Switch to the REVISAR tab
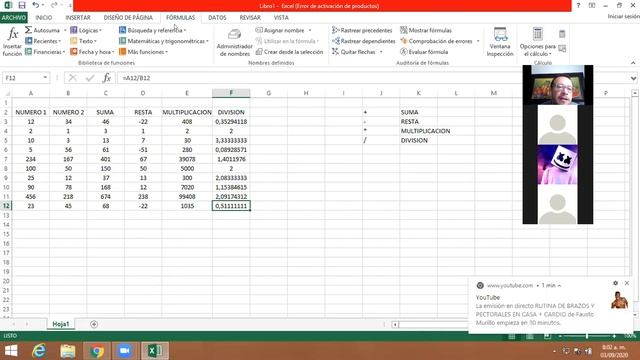Screen dimensions: 640x360 click(x=250, y=18)
